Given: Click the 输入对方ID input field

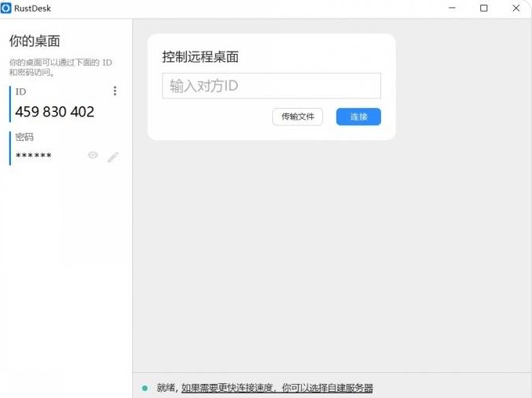Looking at the screenshot, I should pos(271,86).
